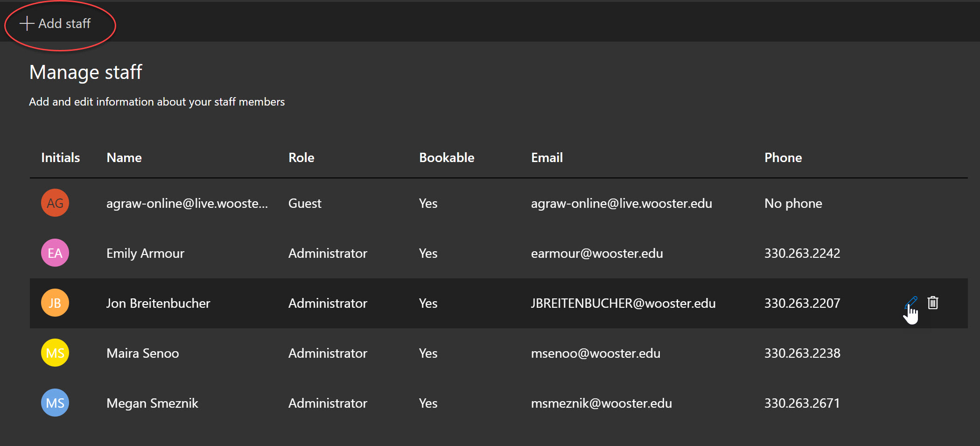The width and height of the screenshot is (980, 446).
Task: Click the Email column header
Action: (x=546, y=158)
